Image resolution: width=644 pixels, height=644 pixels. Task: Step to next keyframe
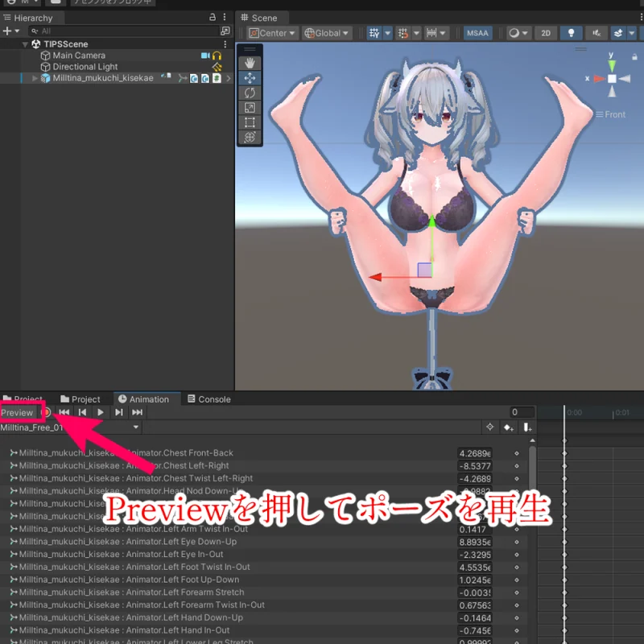coord(118,412)
